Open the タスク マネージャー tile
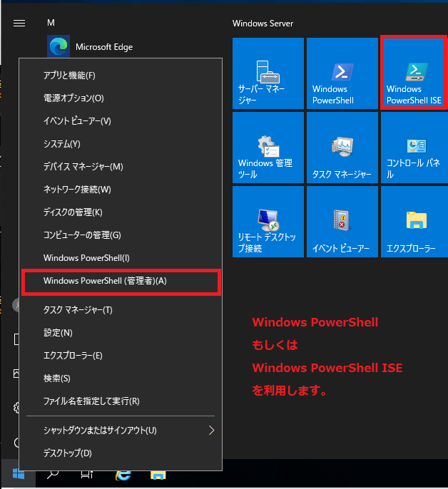 point(342,148)
